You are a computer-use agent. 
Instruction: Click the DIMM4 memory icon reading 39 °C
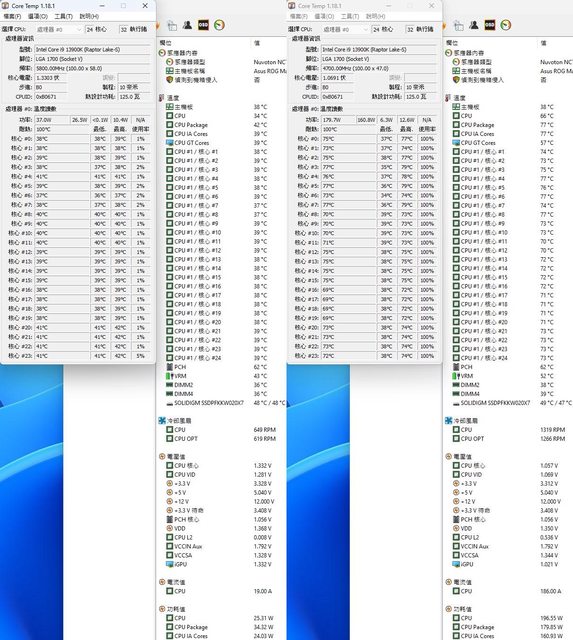[x=456, y=394]
